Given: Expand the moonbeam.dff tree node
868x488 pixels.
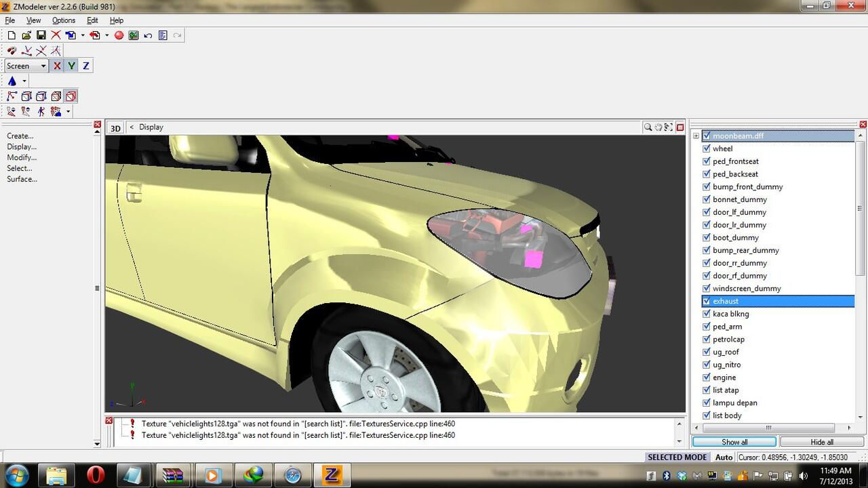Looking at the screenshot, I should (696, 136).
